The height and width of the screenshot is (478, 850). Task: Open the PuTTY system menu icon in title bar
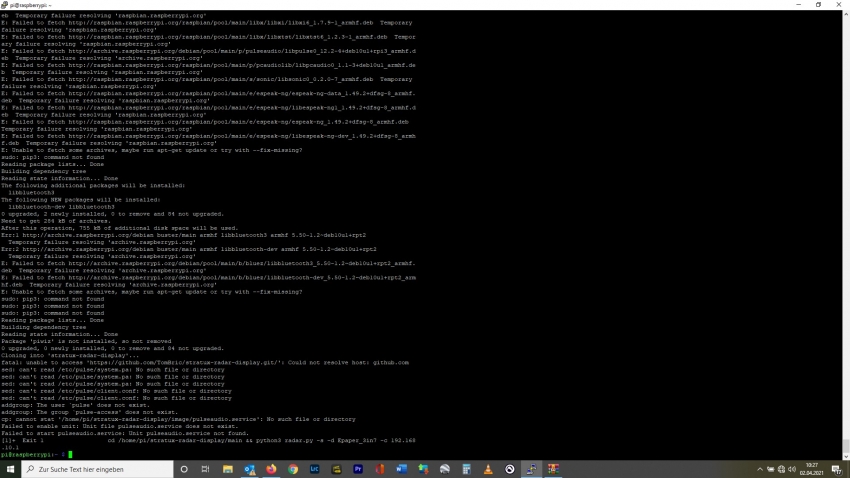pyautogui.click(x=4, y=4)
